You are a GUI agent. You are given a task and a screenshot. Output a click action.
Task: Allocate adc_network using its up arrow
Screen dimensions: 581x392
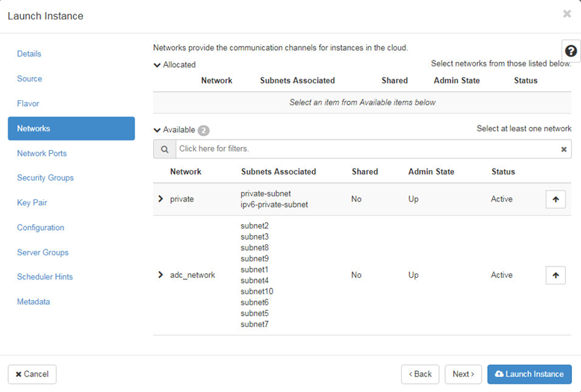(x=555, y=276)
